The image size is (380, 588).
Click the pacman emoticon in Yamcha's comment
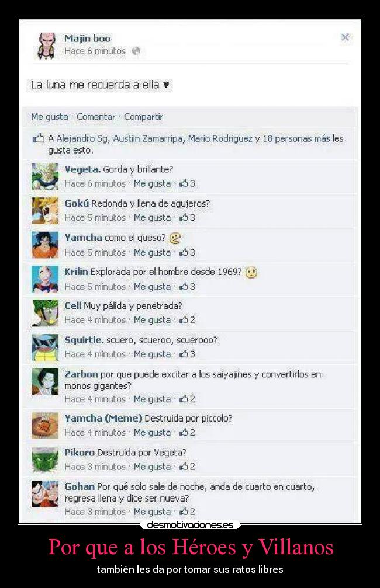tap(175, 238)
